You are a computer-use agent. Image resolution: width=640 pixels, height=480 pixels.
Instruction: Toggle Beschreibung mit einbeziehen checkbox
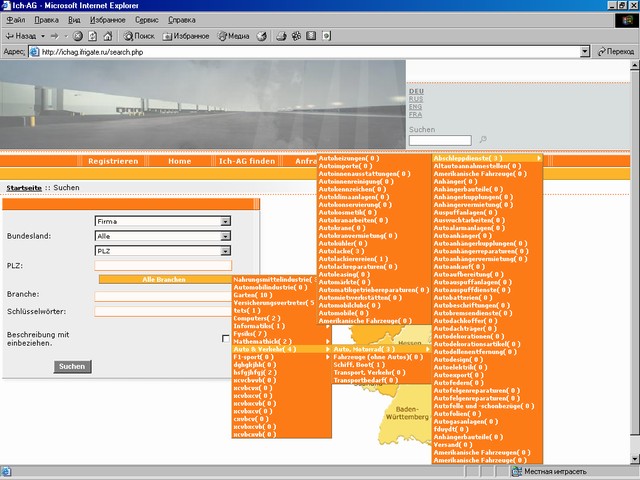[226, 338]
